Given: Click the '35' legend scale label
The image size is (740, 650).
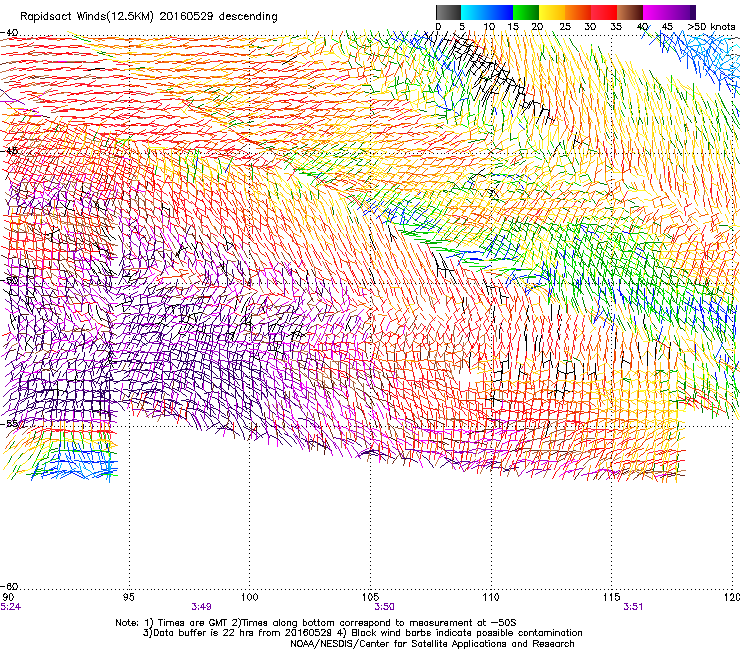Looking at the screenshot, I should [x=616, y=27].
